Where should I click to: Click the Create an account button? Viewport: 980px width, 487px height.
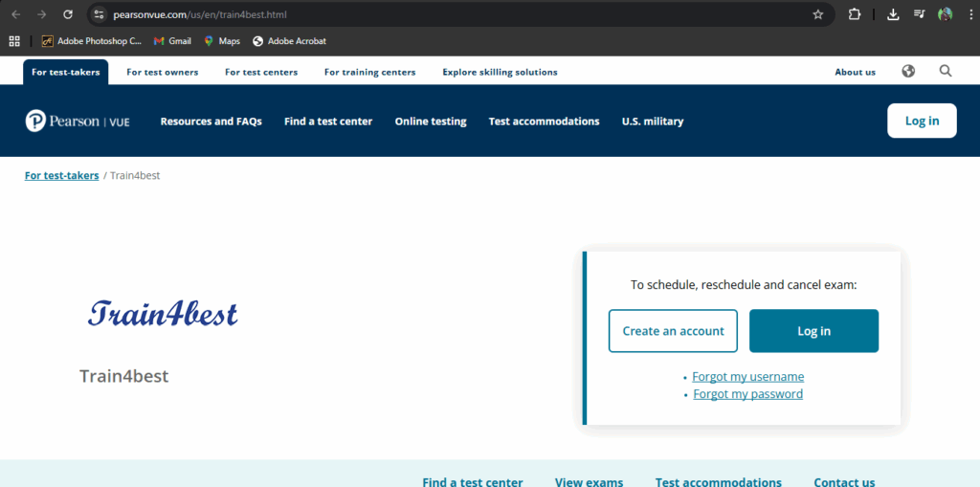click(x=673, y=331)
